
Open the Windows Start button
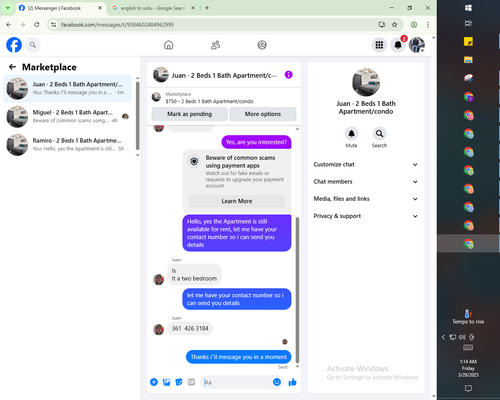click(x=468, y=8)
